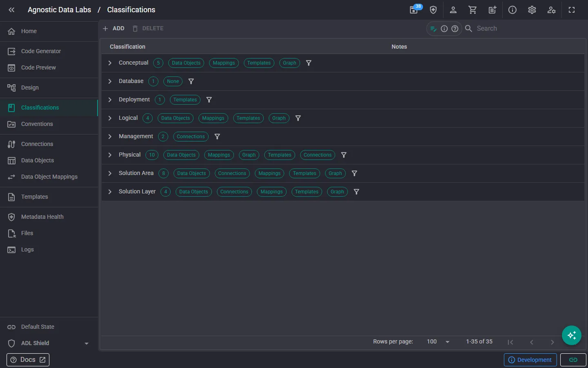This screenshot has width=588, height=368.
Task: Click Data Objects tag in Conceptual row
Action: 186,63
